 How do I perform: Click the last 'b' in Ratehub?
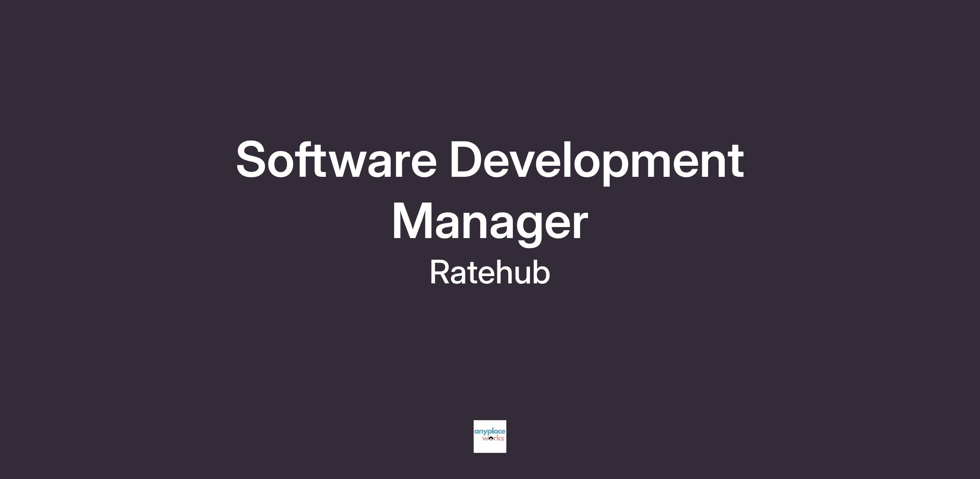tap(542, 272)
